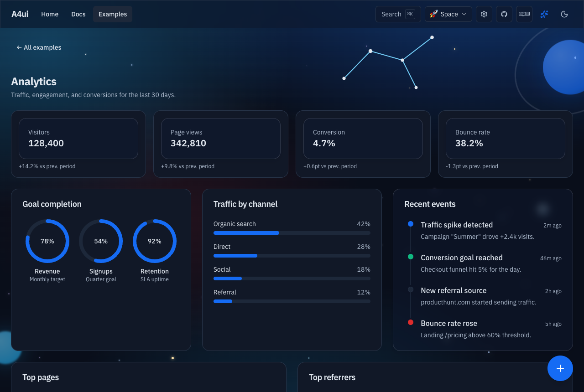The width and height of the screenshot is (584, 392).
Task: Click the Referral traffic progress bar
Action: [x=292, y=301]
